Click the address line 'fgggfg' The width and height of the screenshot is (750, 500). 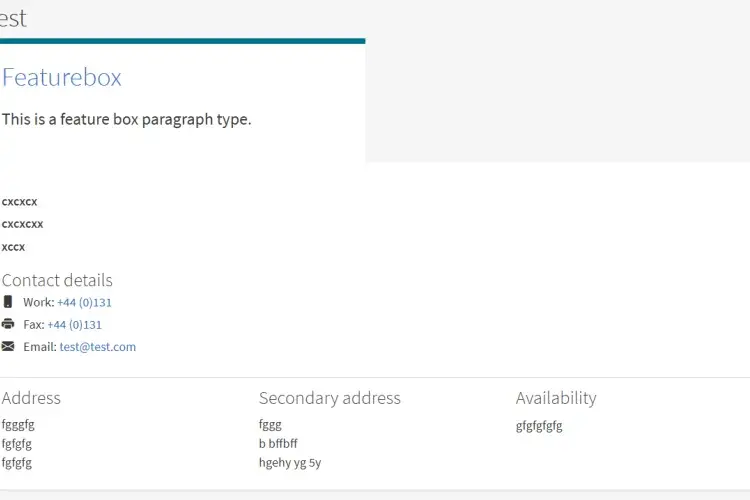coord(18,424)
